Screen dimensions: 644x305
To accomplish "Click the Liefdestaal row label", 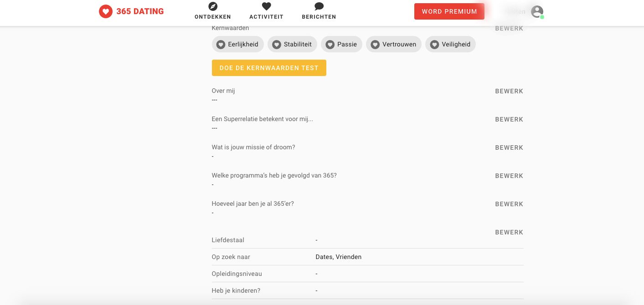I will tap(228, 240).
